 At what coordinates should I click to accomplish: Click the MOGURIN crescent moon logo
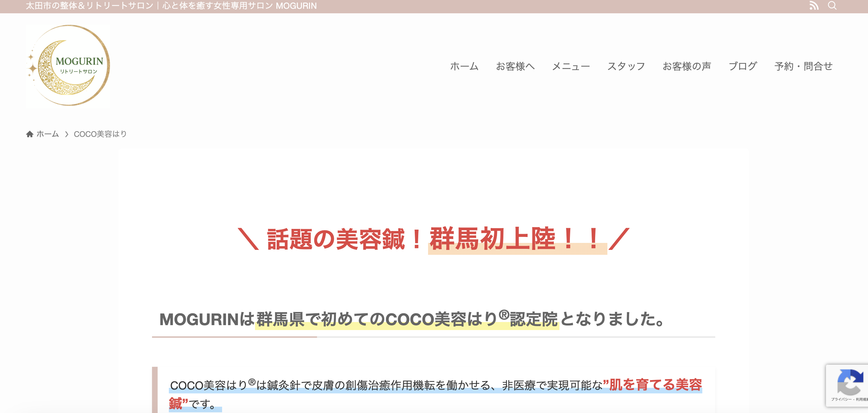tap(68, 66)
